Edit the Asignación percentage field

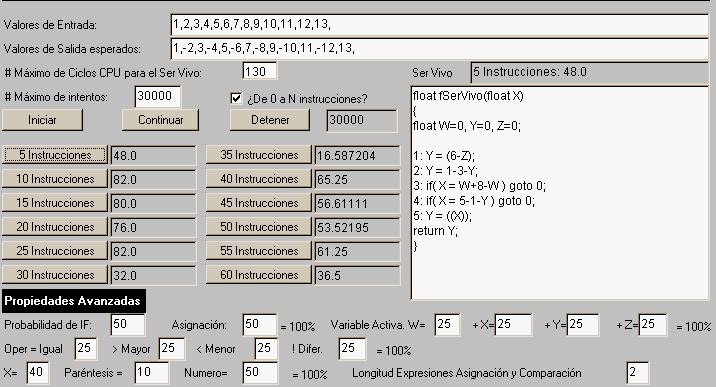259,325
